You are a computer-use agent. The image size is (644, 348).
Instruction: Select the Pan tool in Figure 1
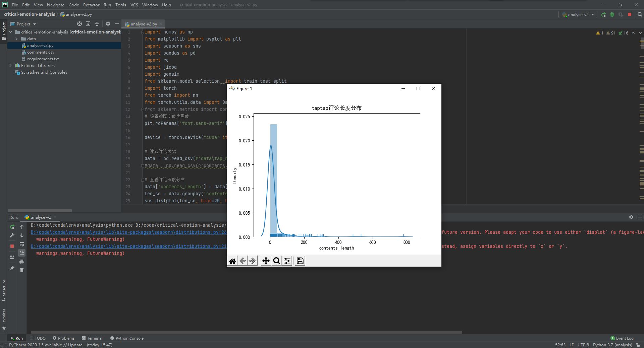click(x=266, y=261)
